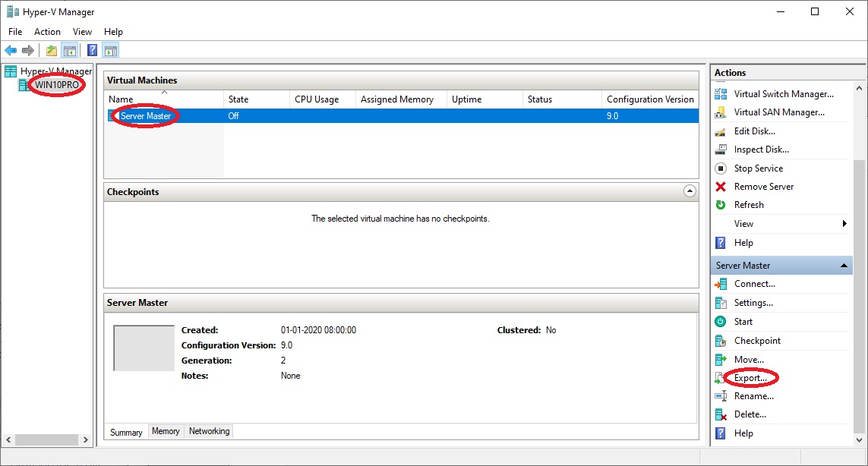
Task: Click Settings... action label
Action: (x=753, y=303)
